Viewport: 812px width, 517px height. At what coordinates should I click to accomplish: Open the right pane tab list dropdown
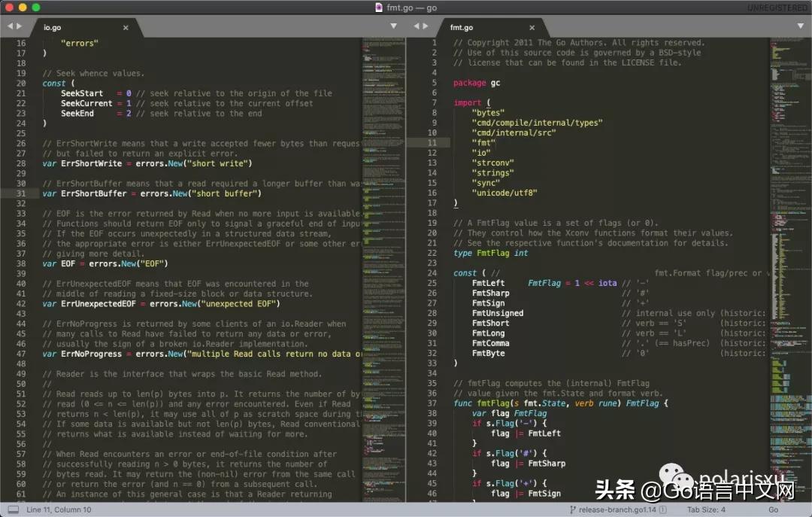coord(798,26)
